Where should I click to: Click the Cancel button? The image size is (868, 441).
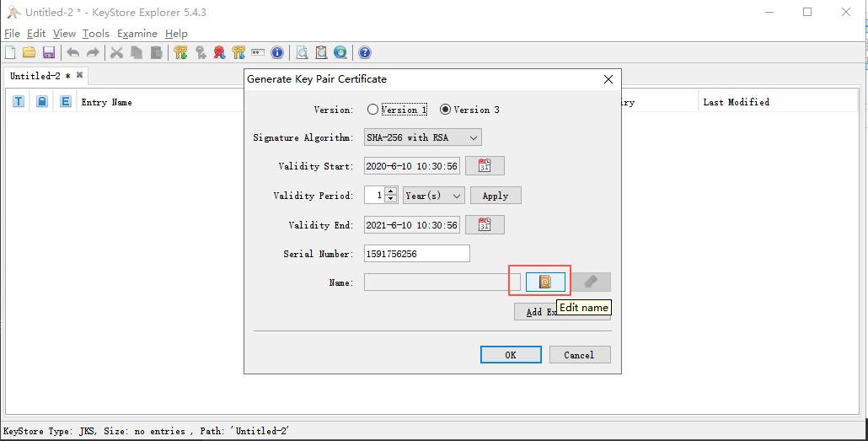coord(579,355)
